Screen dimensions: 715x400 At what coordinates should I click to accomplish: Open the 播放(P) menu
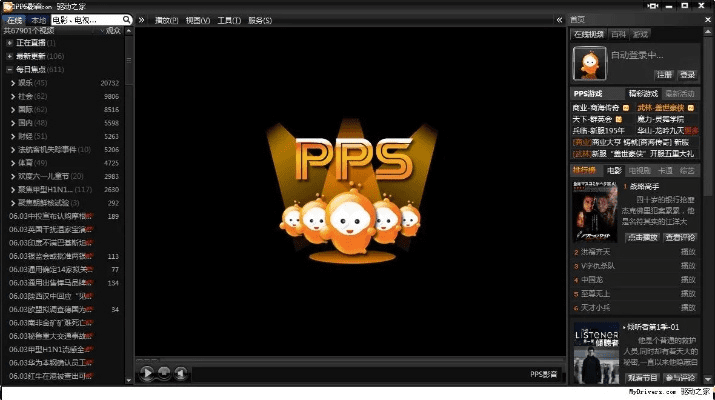166,21
